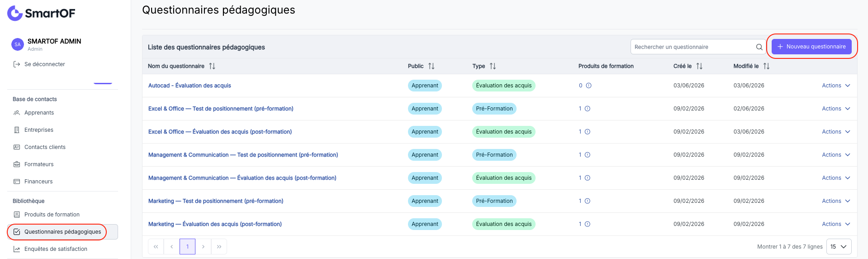The image size is (868, 259).
Task: Click the Apprenants people icon
Action: point(17,113)
